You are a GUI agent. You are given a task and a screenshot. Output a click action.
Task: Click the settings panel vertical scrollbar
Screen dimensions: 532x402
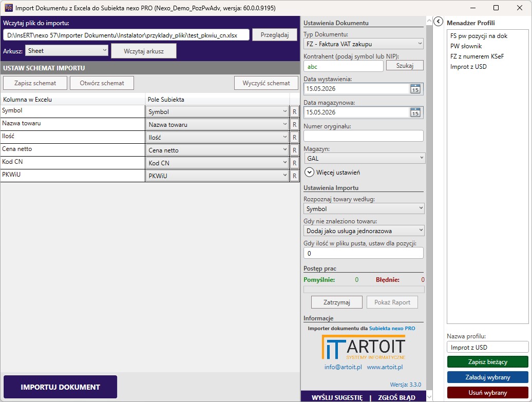point(429,207)
